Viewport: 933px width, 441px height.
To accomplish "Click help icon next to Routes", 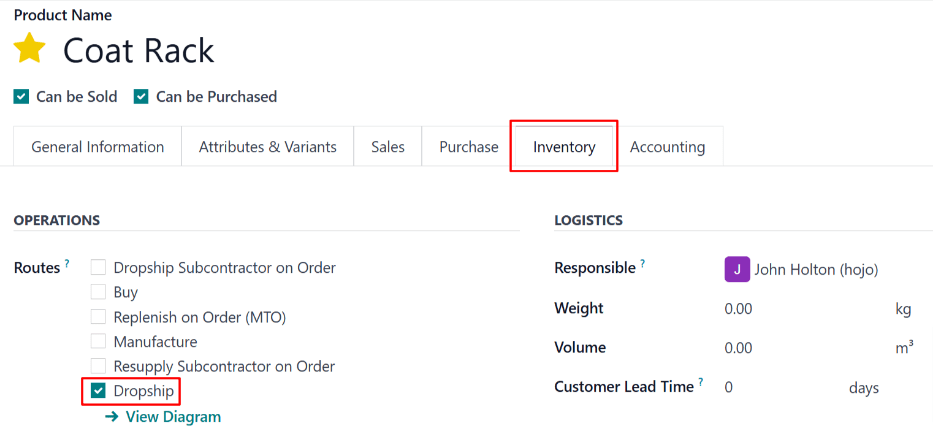I will coord(67,264).
